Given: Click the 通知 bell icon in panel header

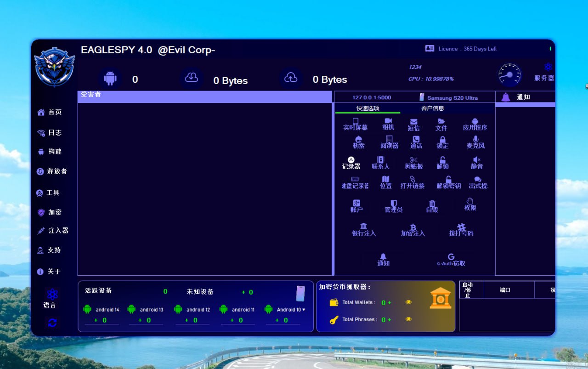Looking at the screenshot, I should [x=506, y=97].
